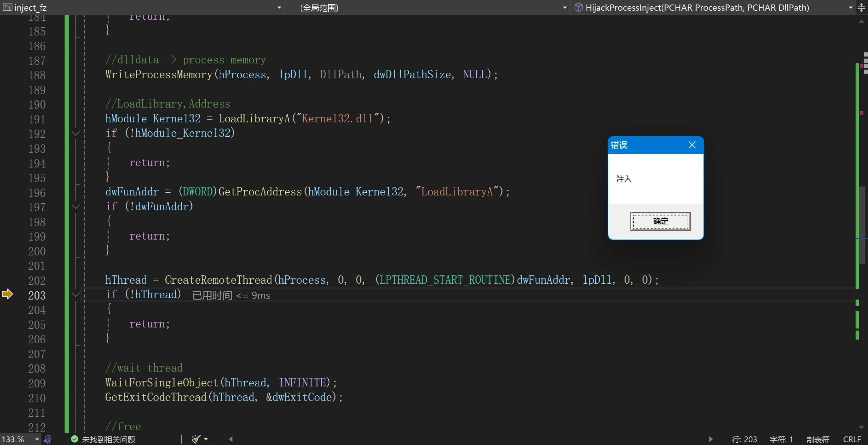Open the zoom 133 % dropdown
The height and width of the screenshot is (445, 868).
(37, 439)
